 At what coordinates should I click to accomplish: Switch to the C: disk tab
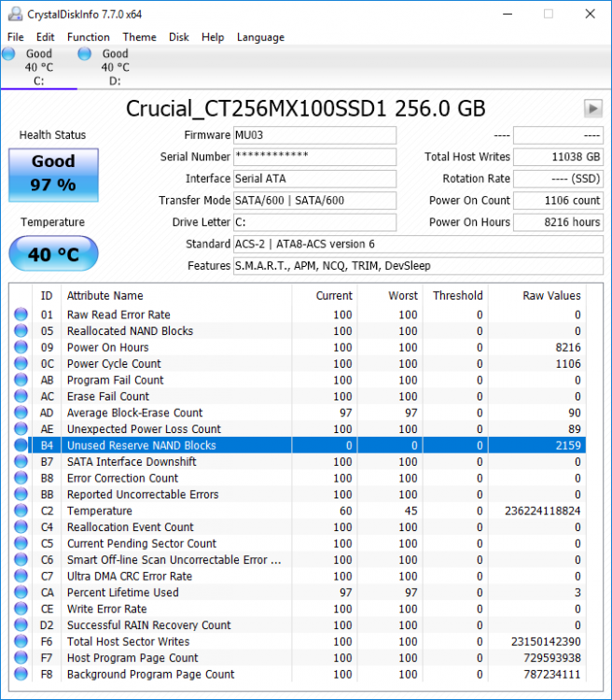click(39, 67)
